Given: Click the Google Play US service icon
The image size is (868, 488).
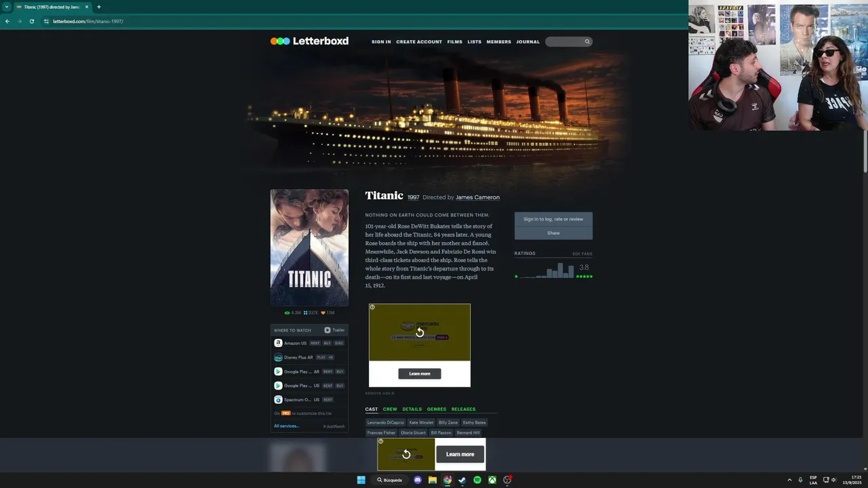Looking at the screenshot, I should coord(278,386).
